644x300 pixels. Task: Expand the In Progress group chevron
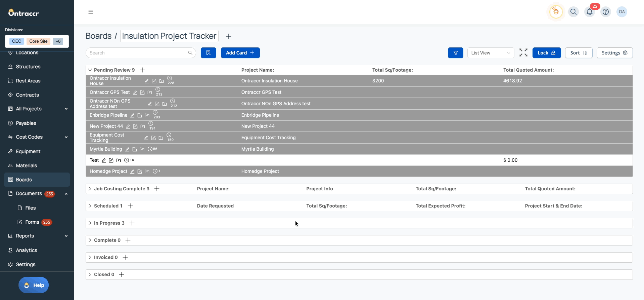click(90, 223)
